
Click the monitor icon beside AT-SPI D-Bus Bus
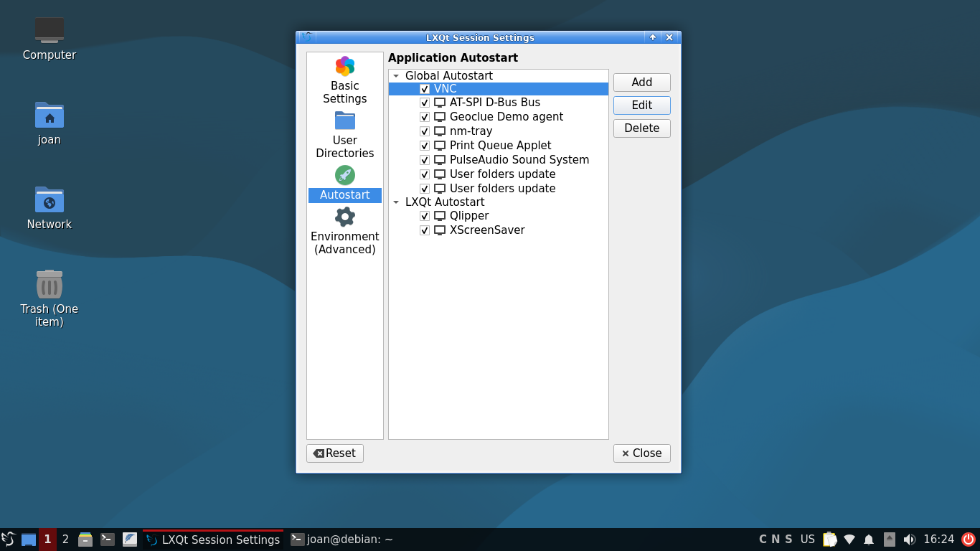click(x=440, y=103)
